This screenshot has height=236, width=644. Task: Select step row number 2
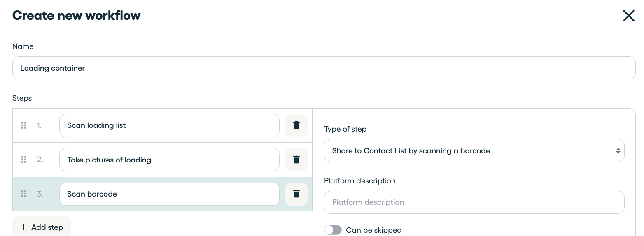(163, 160)
